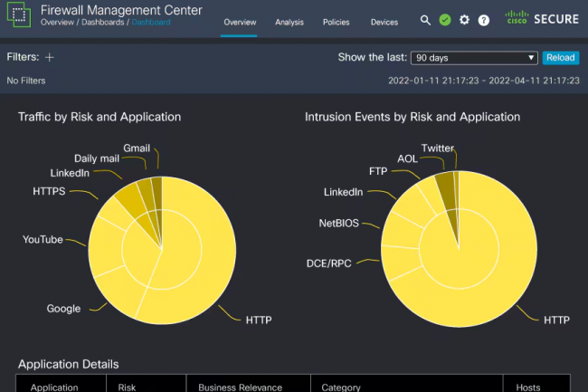Click the Firewall Management Center logo icon
The height and width of the screenshot is (392, 588).
pyautogui.click(x=20, y=19)
